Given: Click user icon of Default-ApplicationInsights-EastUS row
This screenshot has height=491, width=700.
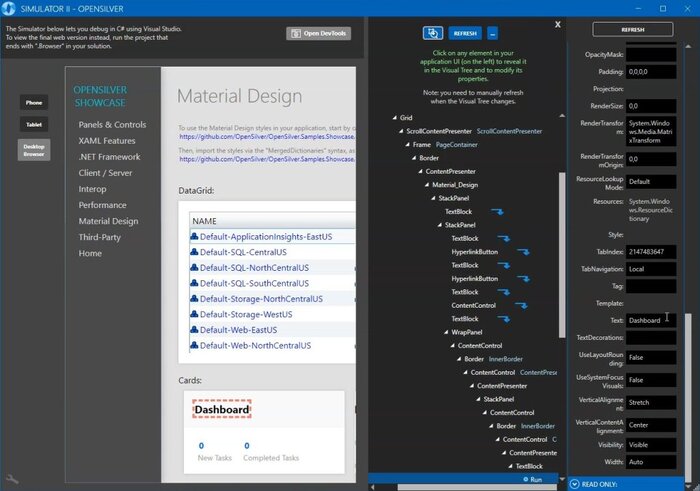Looking at the screenshot, I should pyautogui.click(x=194, y=237).
